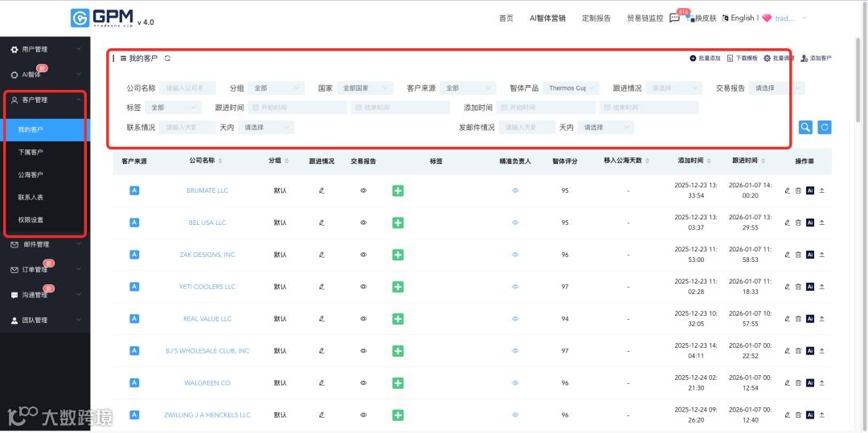The width and height of the screenshot is (868, 433).
Task: Open the 客户来源 dropdown
Action: pos(468,88)
